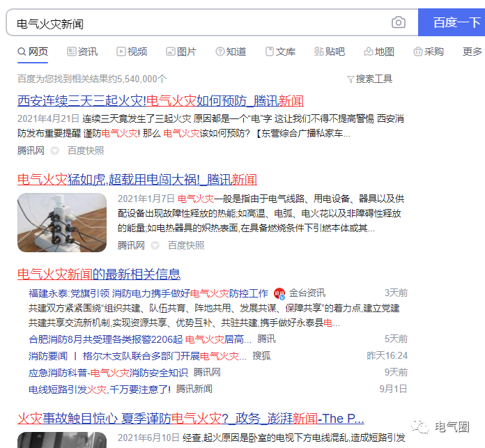Select the 网页 tab
Image resolution: width=485 pixels, height=448 pixels.
(33, 52)
